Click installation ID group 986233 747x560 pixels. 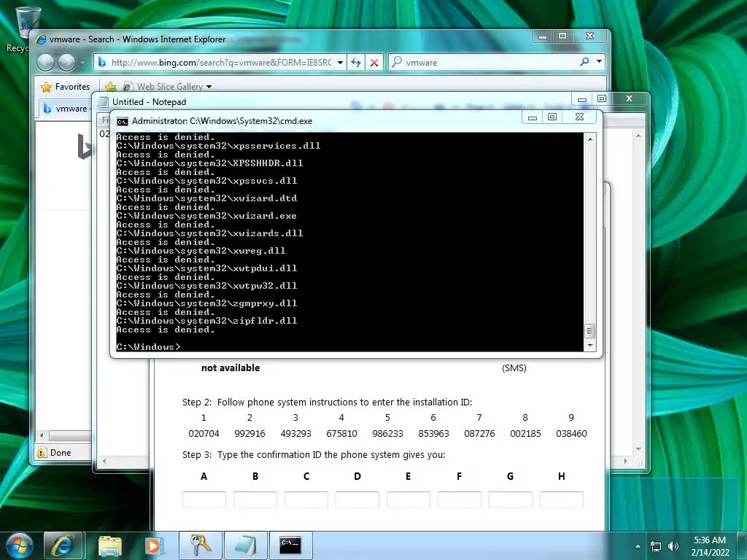point(387,434)
